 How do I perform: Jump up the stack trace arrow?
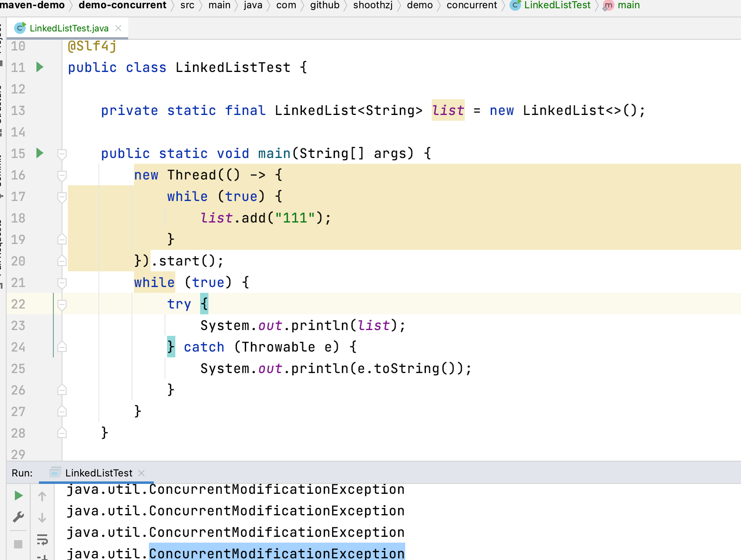click(x=42, y=496)
